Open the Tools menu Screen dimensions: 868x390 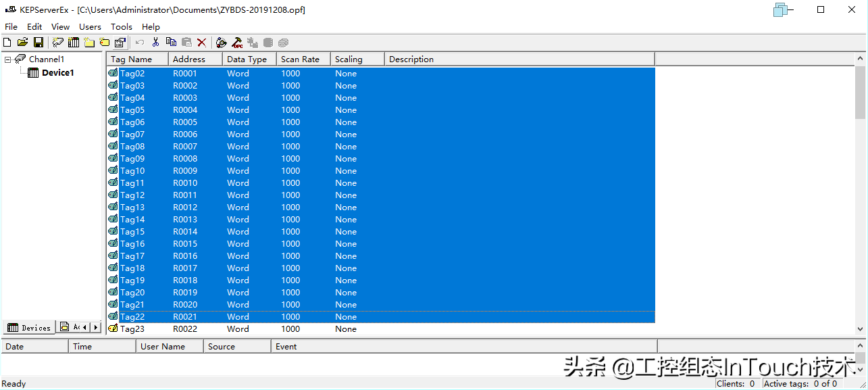tap(122, 27)
